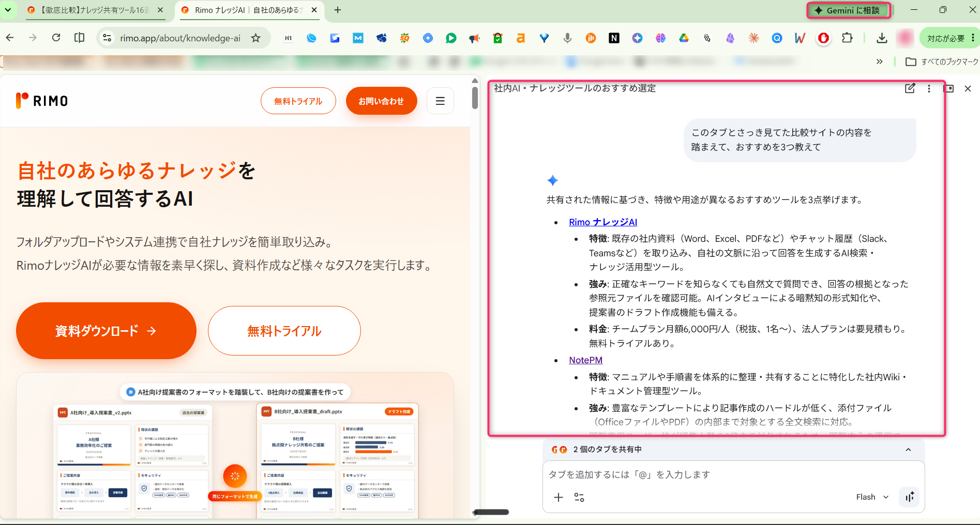980x525 pixels.
Task: Click the pink brain extension icon
Action: pos(660,38)
